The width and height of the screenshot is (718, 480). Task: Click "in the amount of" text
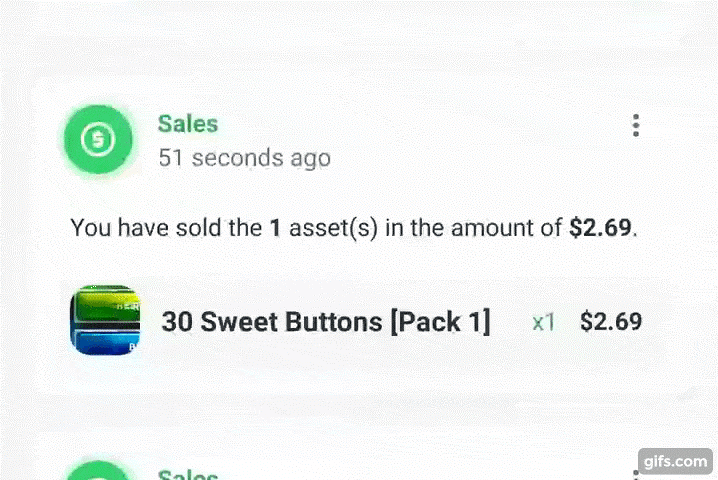tap(473, 228)
